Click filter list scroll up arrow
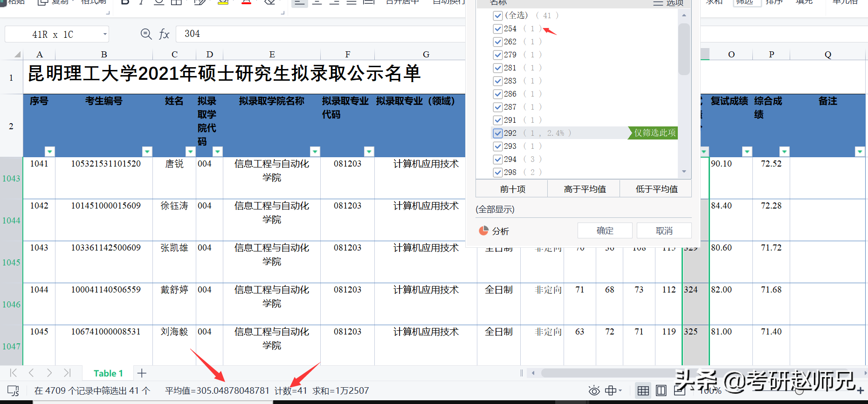 pyautogui.click(x=684, y=15)
